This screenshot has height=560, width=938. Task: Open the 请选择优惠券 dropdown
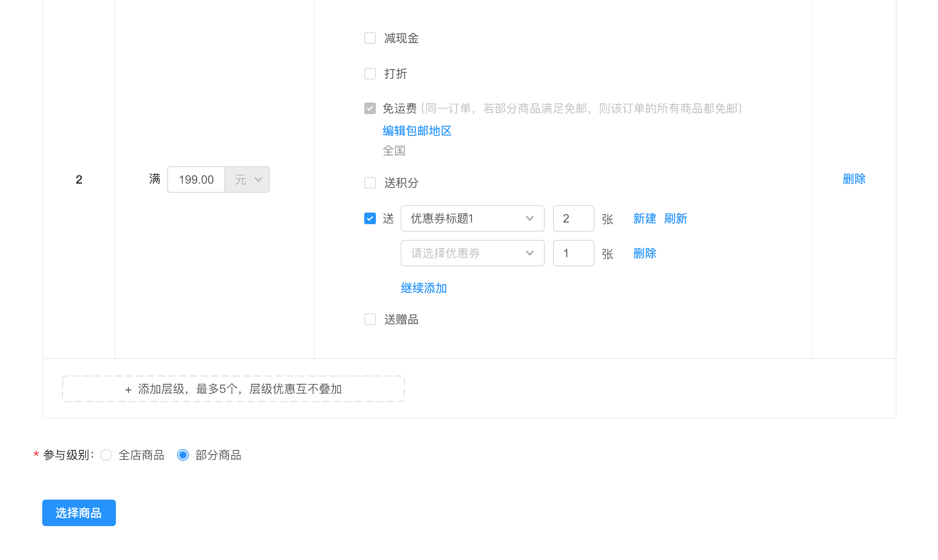click(x=472, y=253)
